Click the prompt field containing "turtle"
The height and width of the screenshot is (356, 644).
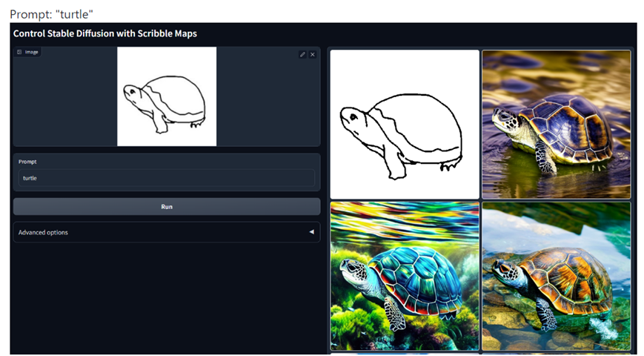pyautogui.click(x=166, y=178)
